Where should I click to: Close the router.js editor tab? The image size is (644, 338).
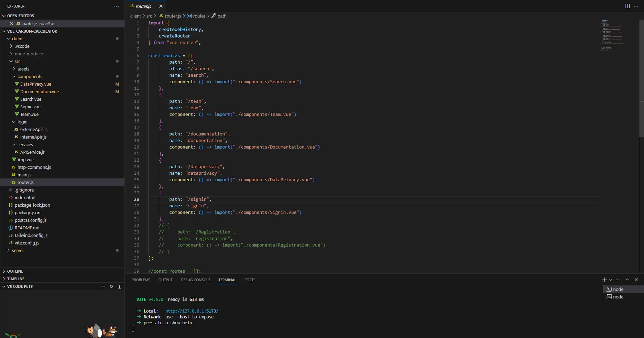click(x=161, y=6)
